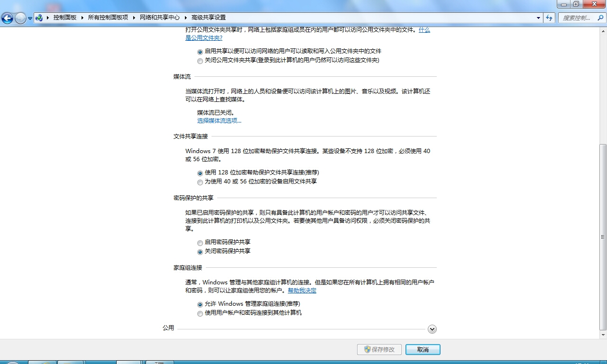Select 关闭密码保护共享 radio button
Screen dimensions: 607x364
coord(200,252)
